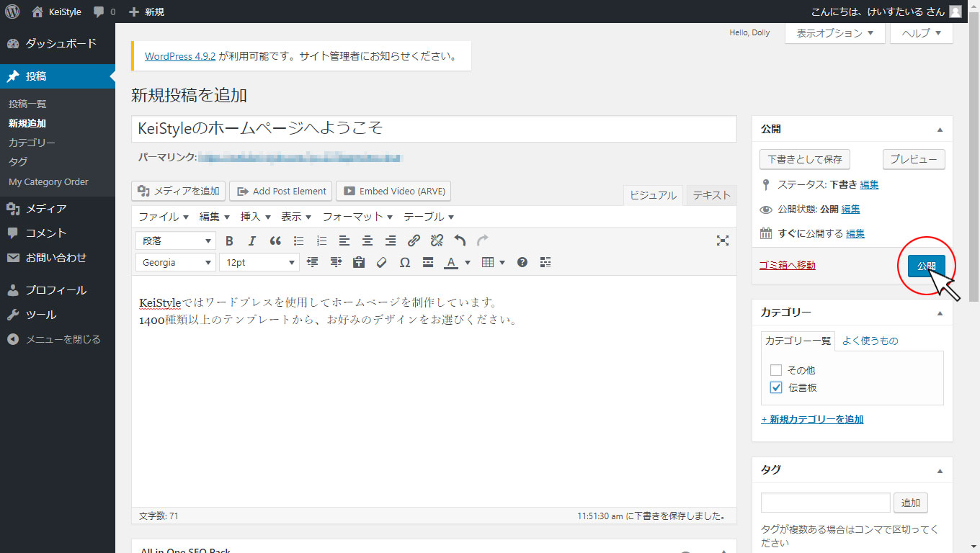This screenshot has width=980, height=553.
Task: Insert a horizontal line
Action: 428,262
